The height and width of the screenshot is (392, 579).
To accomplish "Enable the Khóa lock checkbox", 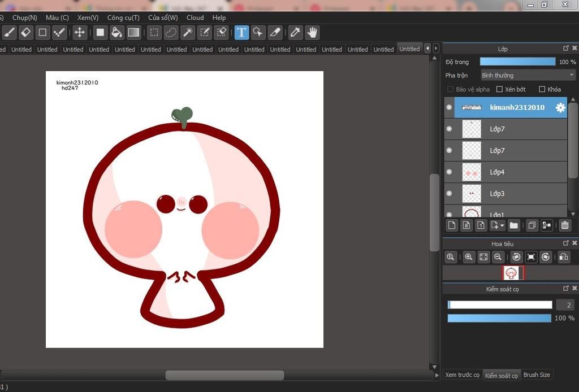I will click(x=542, y=89).
